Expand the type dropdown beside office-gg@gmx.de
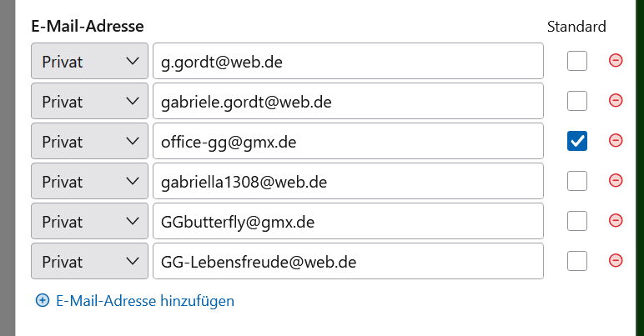The width and height of the screenshot is (644, 336). coord(89,141)
